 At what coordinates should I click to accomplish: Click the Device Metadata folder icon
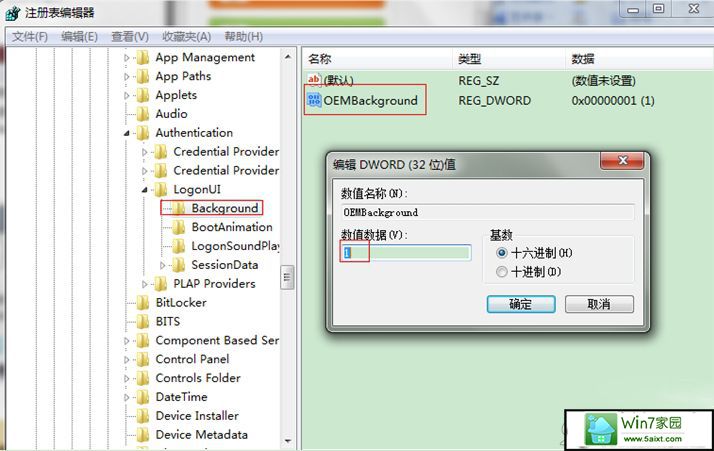(x=143, y=435)
